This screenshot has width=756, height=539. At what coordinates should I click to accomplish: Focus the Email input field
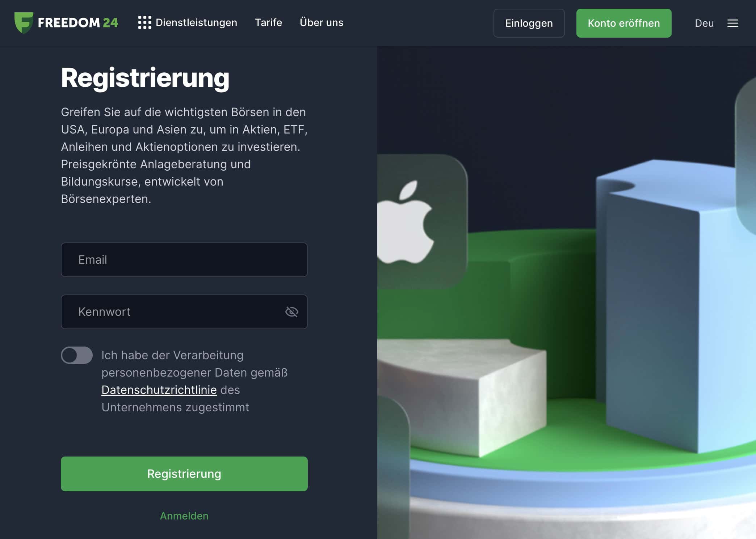click(184, 260)
